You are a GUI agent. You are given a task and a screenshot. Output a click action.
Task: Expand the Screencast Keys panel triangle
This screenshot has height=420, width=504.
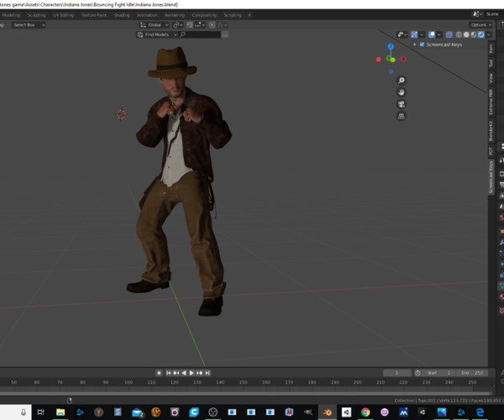tap(415, 45)
